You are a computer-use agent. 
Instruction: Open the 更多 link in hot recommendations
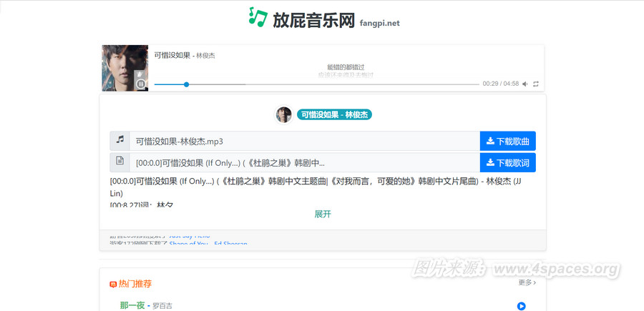(x=527, y=282)
